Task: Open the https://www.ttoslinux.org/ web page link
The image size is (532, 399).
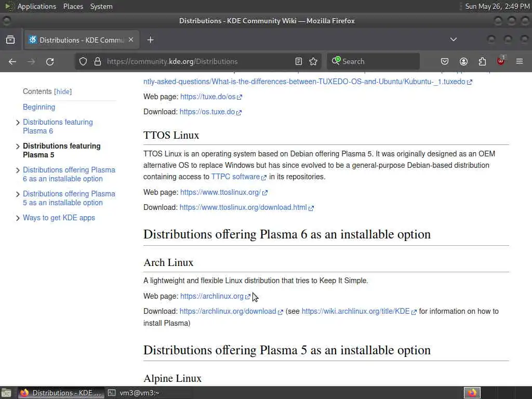Action: pyautogui.click(x=223, y=192)
